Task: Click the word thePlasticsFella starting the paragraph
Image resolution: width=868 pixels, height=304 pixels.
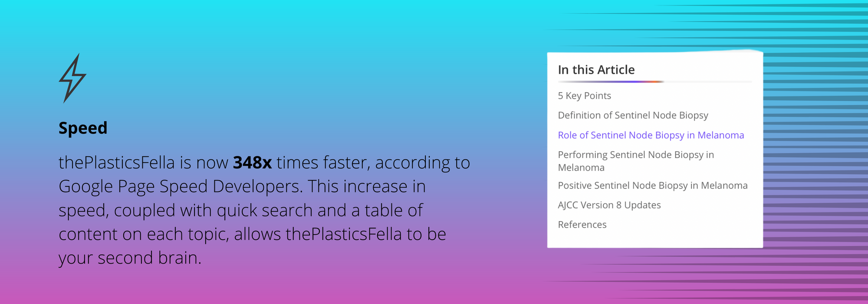Action: [117, 163]
